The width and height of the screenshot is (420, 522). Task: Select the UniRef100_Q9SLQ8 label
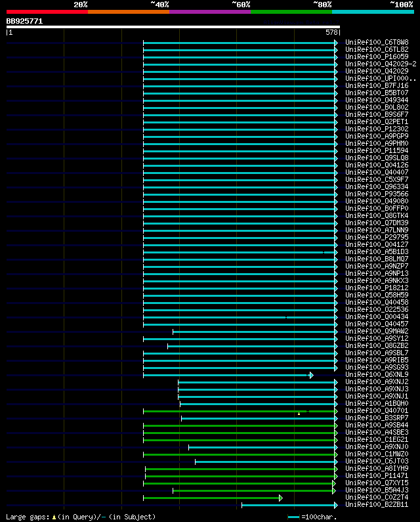pyautogui.click(x=377, y=158)
